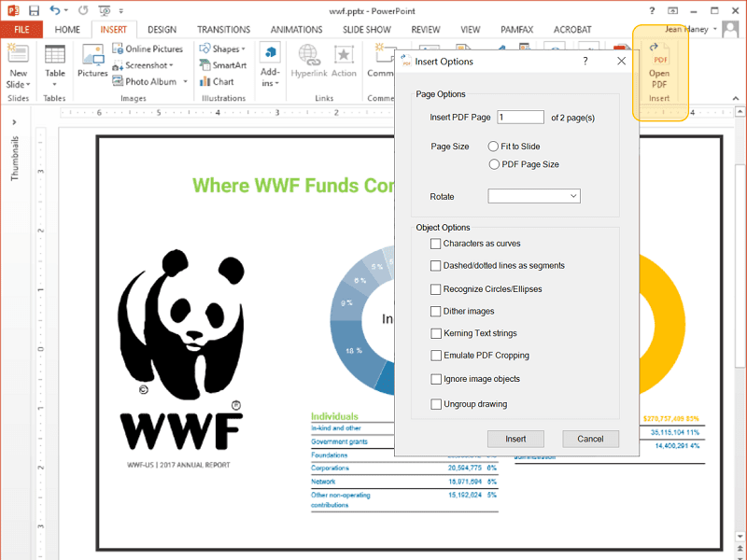Select Fit to Slide radio option

pos(493,147)
